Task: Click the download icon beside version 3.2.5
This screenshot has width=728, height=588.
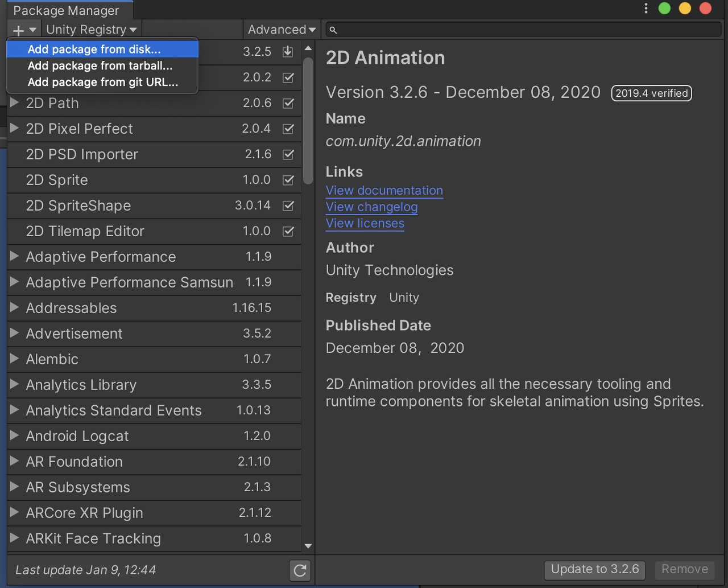Action: [288, 52]
